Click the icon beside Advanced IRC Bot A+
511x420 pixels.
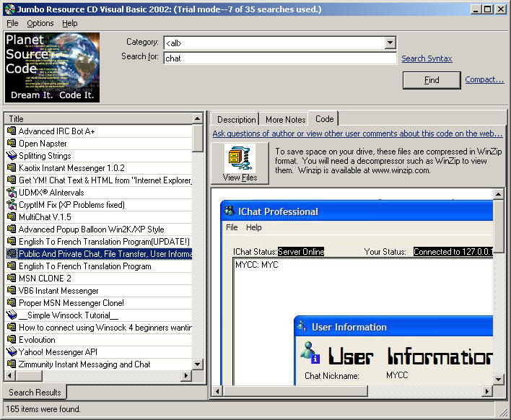click(12, 131)
